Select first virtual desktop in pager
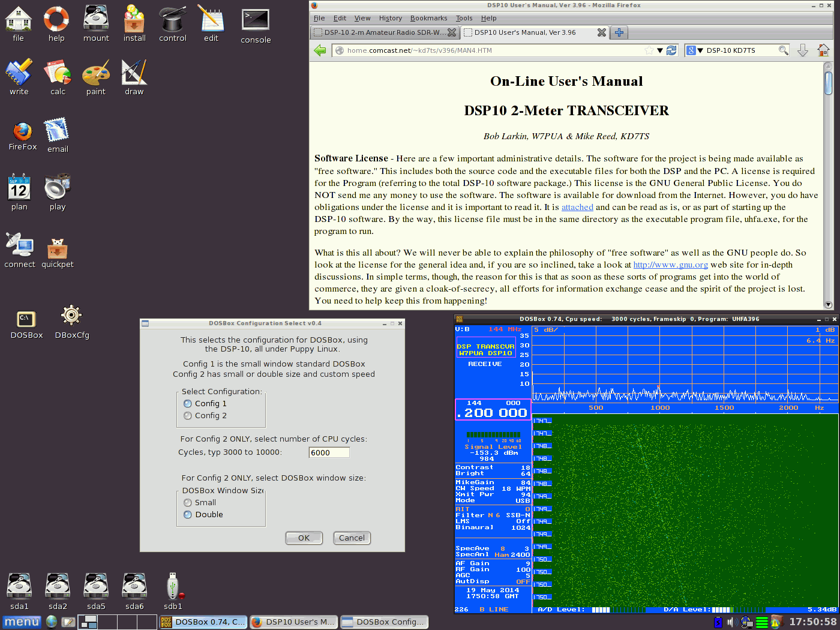This screenshot has width=840, height=630. 89,622
